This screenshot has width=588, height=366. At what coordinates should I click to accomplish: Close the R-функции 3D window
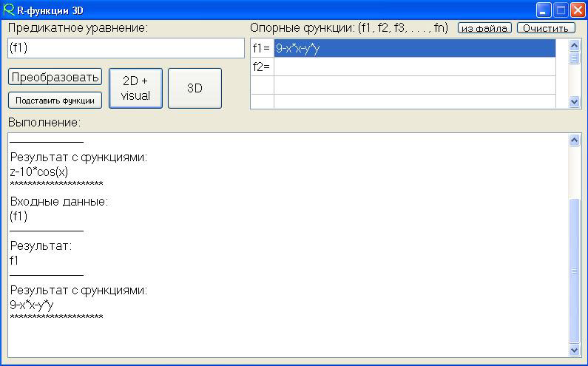577,10
